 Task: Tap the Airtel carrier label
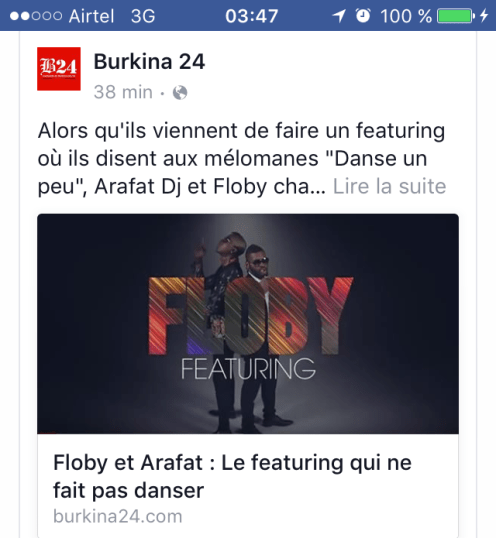pyautogui.click(x=91, y=16)
